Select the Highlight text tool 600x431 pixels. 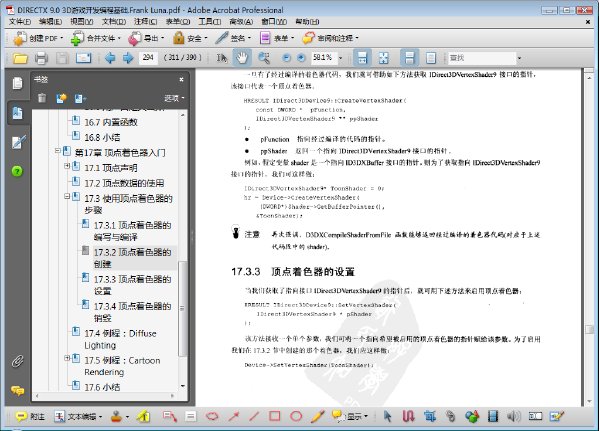point(143,416)
